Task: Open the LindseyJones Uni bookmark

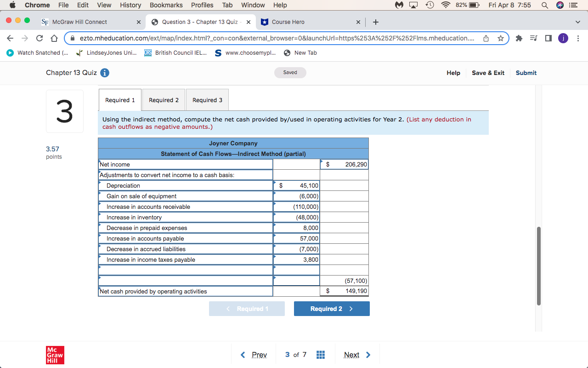Action: 107,53
